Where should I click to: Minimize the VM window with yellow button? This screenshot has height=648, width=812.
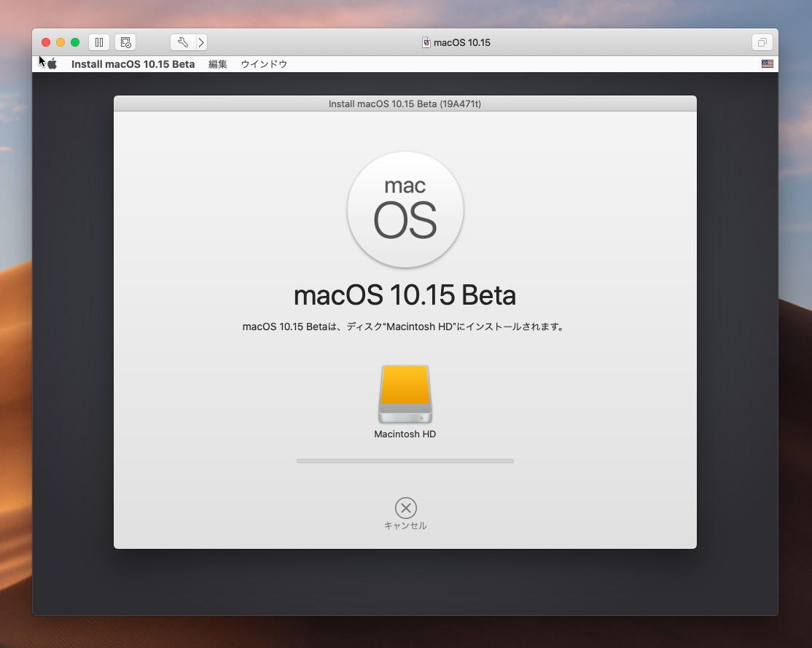pos(60,42)
